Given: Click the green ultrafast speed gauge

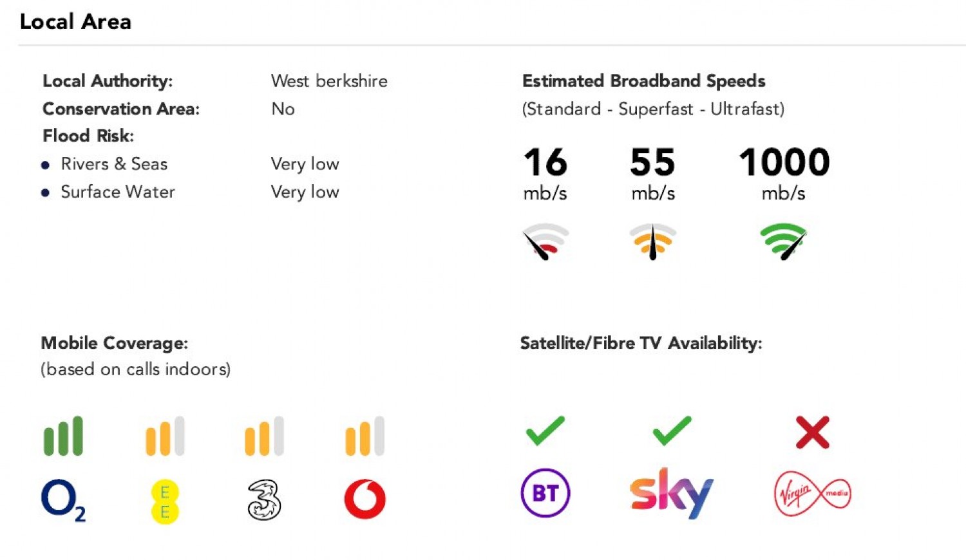Looking at the screenshot, I should [x=784, y=241].
